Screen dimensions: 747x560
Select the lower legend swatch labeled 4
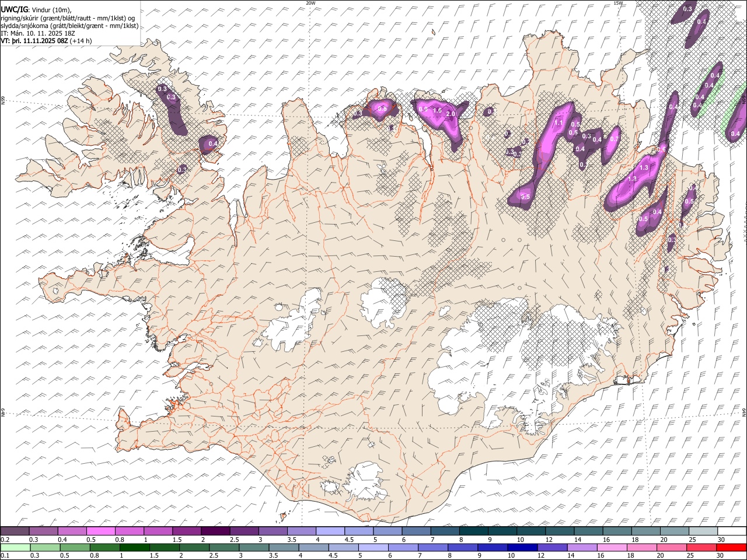(313, 547)
